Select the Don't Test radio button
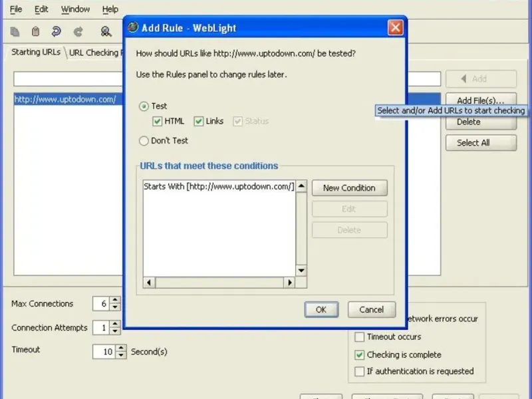Image resolution: width=532 pixels, height=399 pixels. pos(144,140)
